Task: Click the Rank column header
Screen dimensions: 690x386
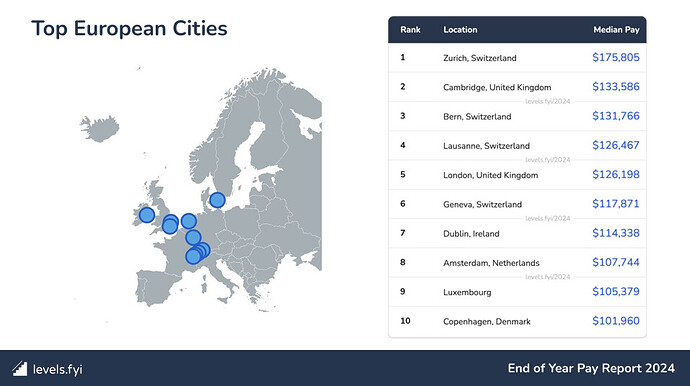Action: pos(410,29)
